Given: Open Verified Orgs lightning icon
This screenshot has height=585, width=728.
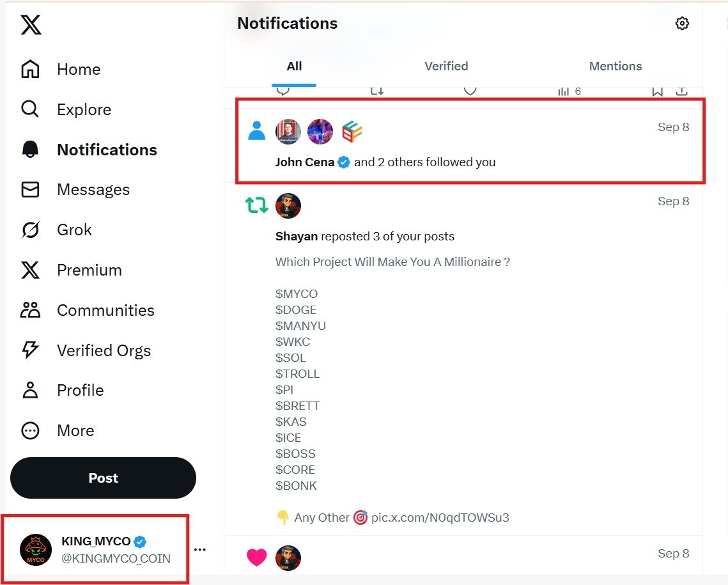Looking at the screenshot, I should click(x=30, y=350).
